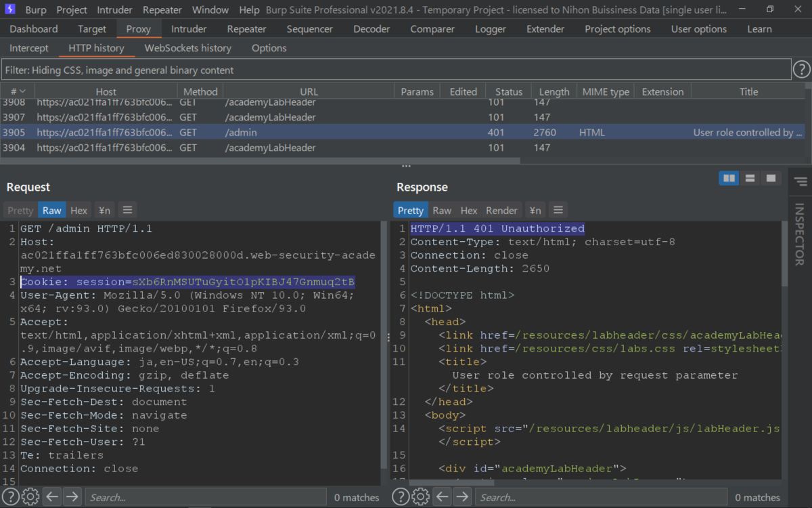Viewport: 812px width, 508px height.
Task: Open the Request search help icon
Action: 11,496
